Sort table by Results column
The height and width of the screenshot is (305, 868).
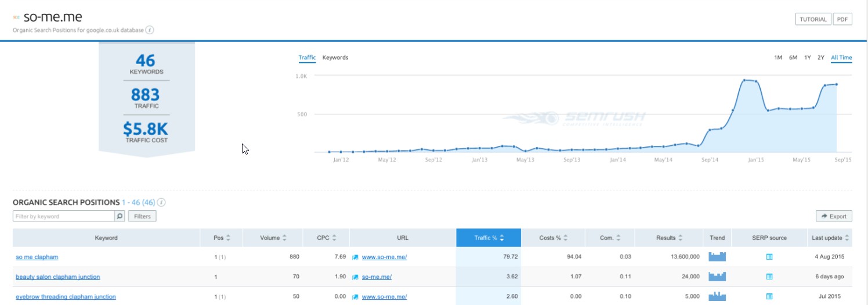(x=669, y=238)
